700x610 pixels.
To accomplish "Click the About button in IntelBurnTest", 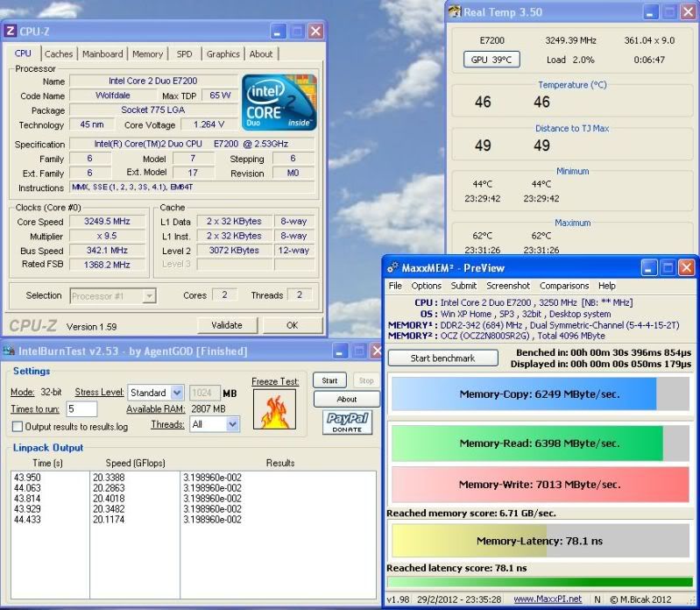I will click(346, 399).
